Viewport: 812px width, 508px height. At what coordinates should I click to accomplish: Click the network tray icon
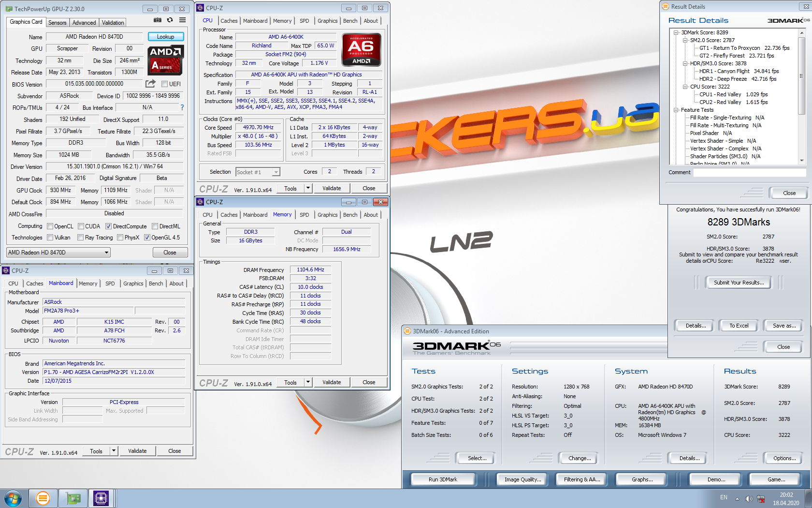pos(761,499)
